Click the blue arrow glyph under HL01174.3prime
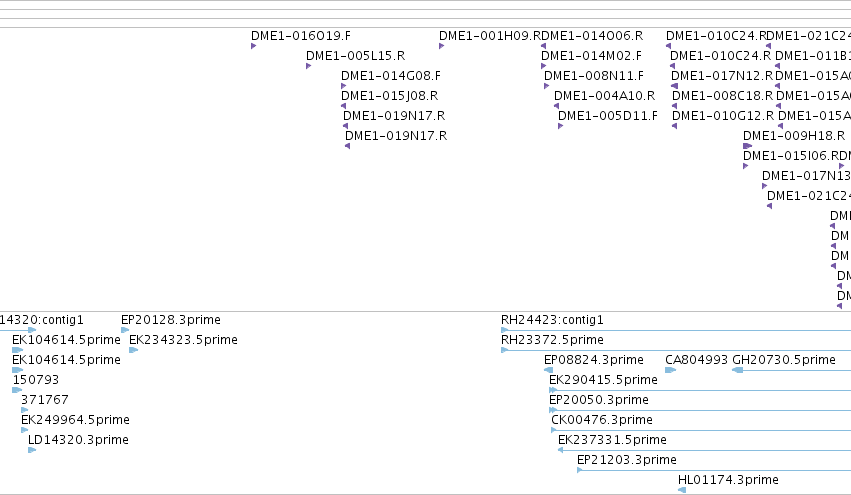This screenshot has width=851, height=495. 682,490
